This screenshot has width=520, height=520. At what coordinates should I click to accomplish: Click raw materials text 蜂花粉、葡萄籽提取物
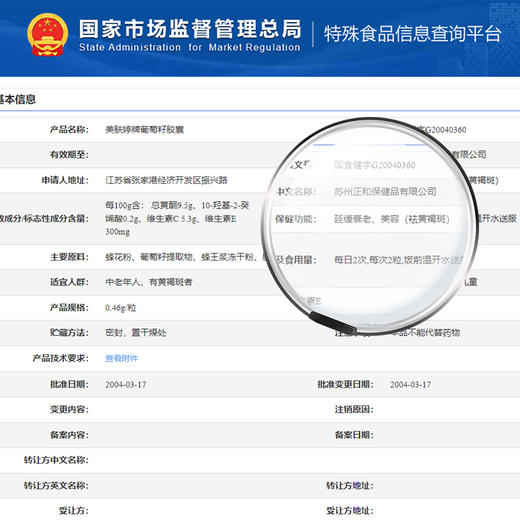click(149, 257)
